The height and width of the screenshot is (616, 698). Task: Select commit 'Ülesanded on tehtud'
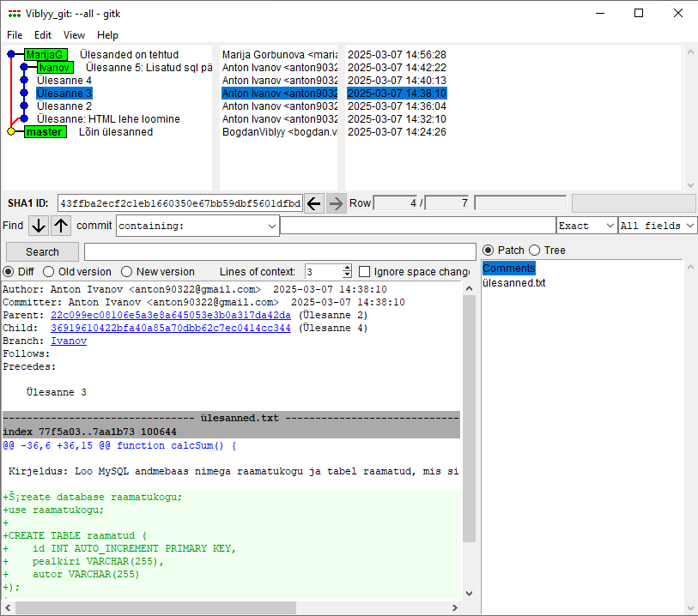[129, 55]
